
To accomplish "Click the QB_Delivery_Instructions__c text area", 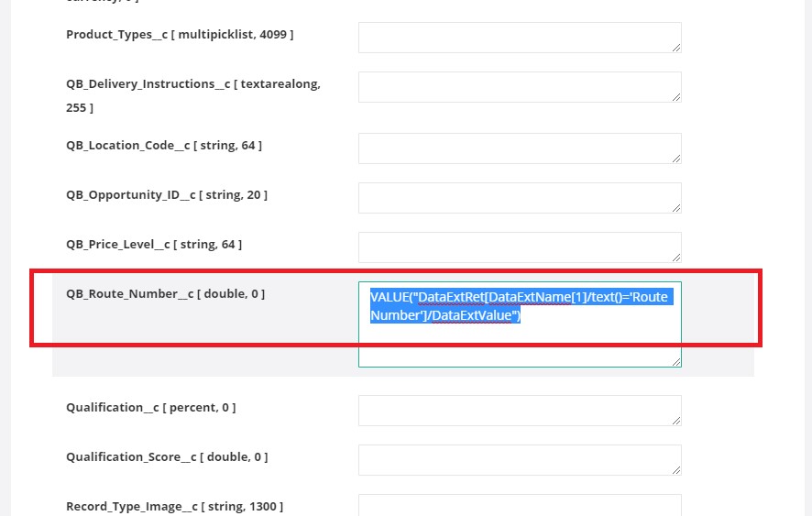I will pos(519,87).
